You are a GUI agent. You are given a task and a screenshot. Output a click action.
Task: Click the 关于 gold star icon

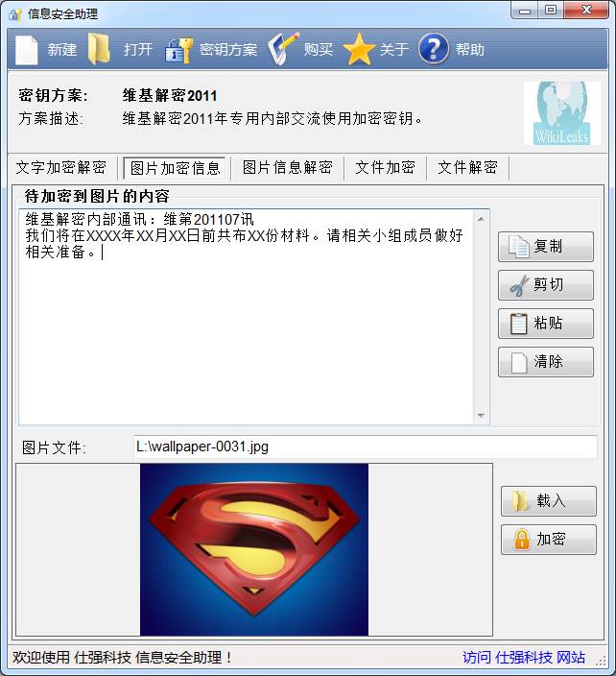(x=359, y=50)
